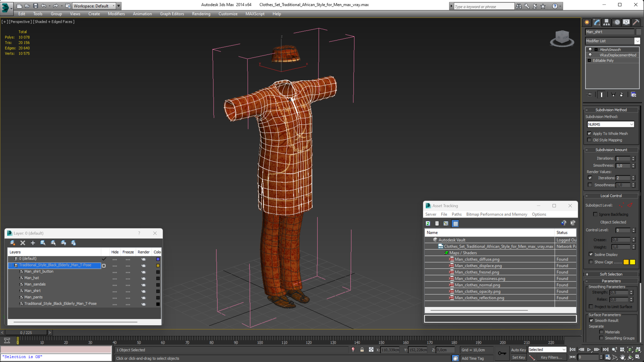
Task: Open NURMS subdivision method dropdown
Action: click(x=610, y=124)
